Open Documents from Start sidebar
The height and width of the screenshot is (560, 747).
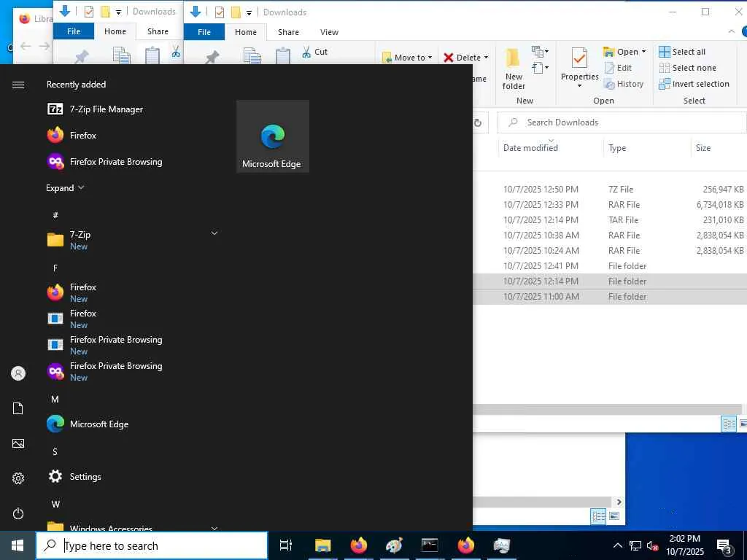pyautogui.click(x=18, y=408)
